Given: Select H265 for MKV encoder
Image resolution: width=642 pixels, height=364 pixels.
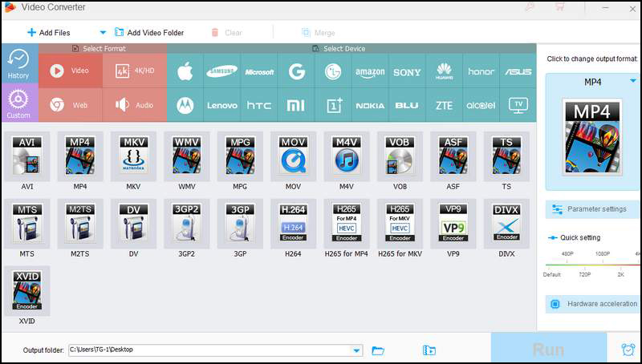Looking at the screenshot, I should pyautogui.click(x=400, y=224).
